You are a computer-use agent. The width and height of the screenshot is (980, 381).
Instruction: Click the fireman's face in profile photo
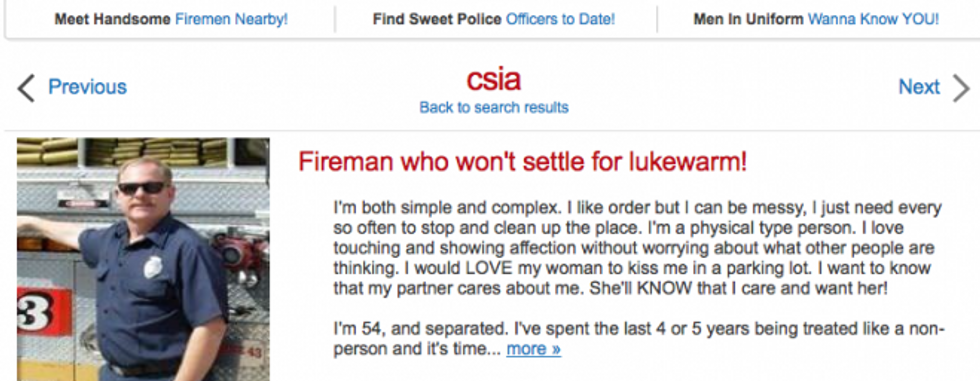(144, 186)
